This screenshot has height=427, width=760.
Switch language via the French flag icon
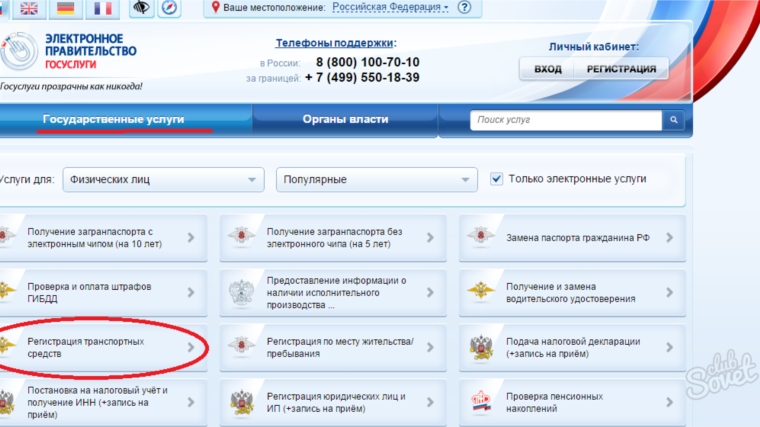[x=103, y=8]
